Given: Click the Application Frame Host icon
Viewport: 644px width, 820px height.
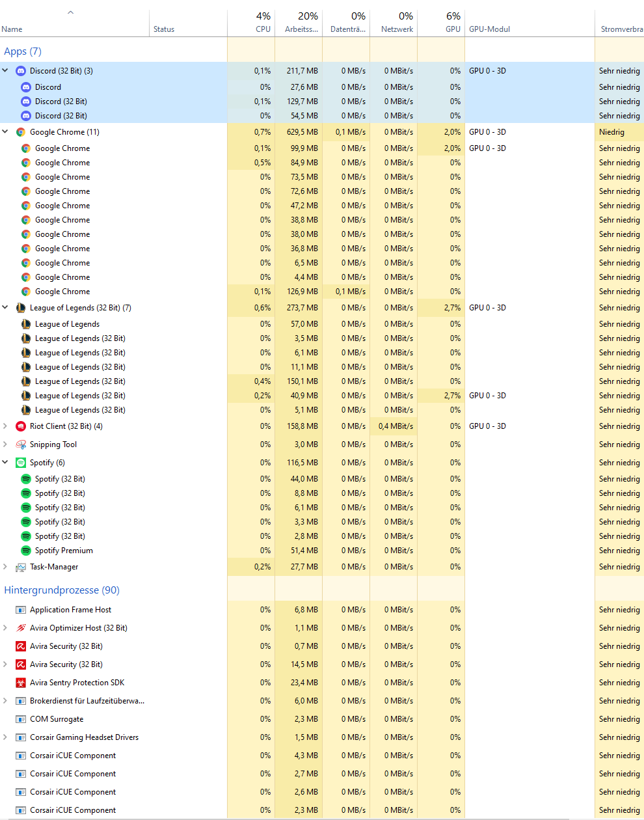Looking at the screenshot, I should 21,610.
